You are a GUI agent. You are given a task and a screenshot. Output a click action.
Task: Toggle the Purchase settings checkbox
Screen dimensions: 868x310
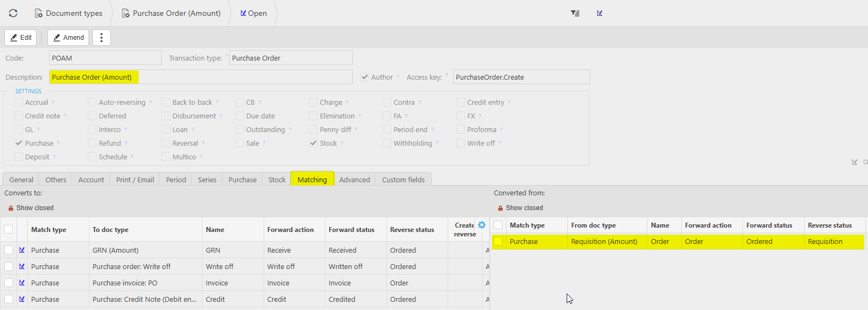click(19, 143)
